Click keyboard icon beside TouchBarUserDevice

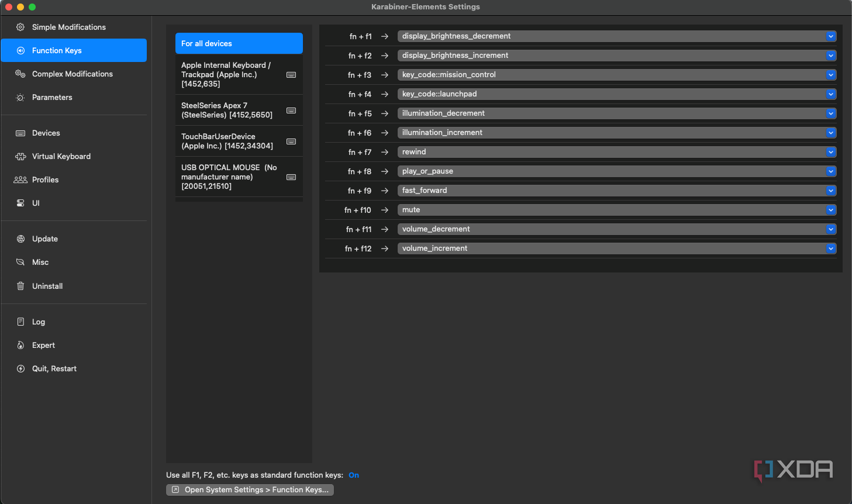point(291,141)
